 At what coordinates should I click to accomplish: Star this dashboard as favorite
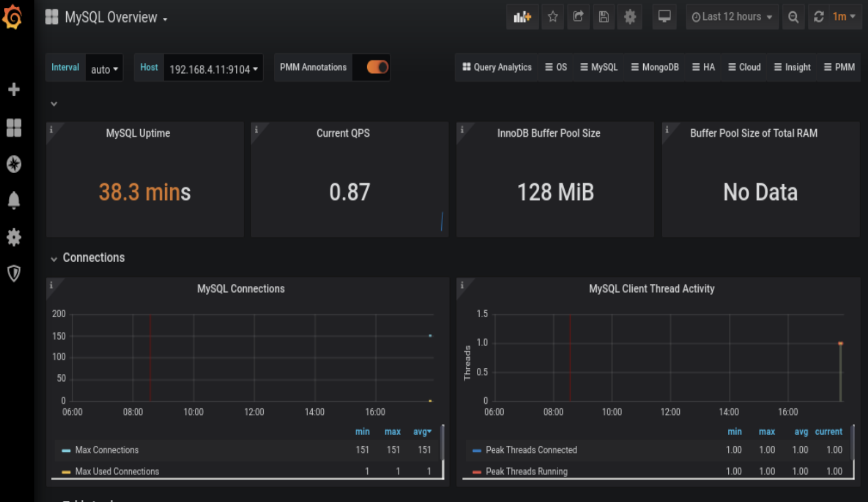pos(553,17)
